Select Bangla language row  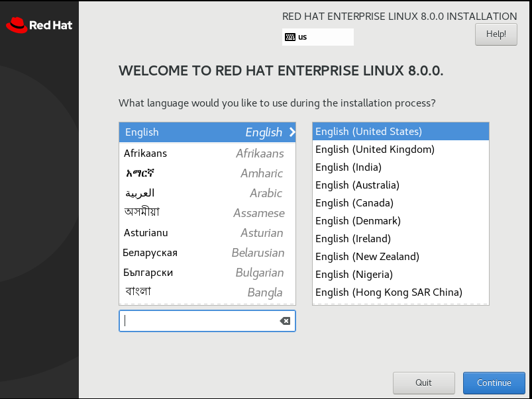[x=207, y=292]
